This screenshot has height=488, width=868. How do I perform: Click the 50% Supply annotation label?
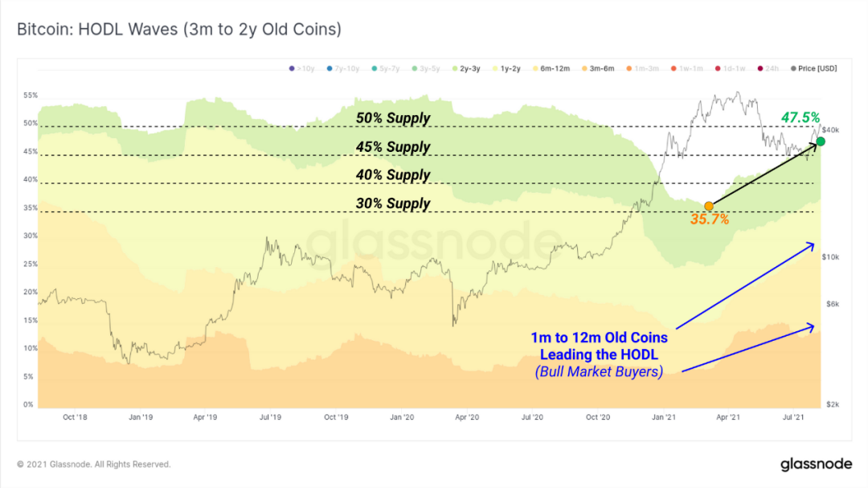393,118
